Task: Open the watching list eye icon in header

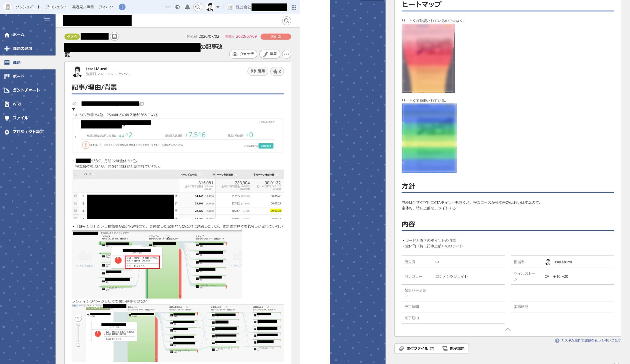Action: click(177, 7)
